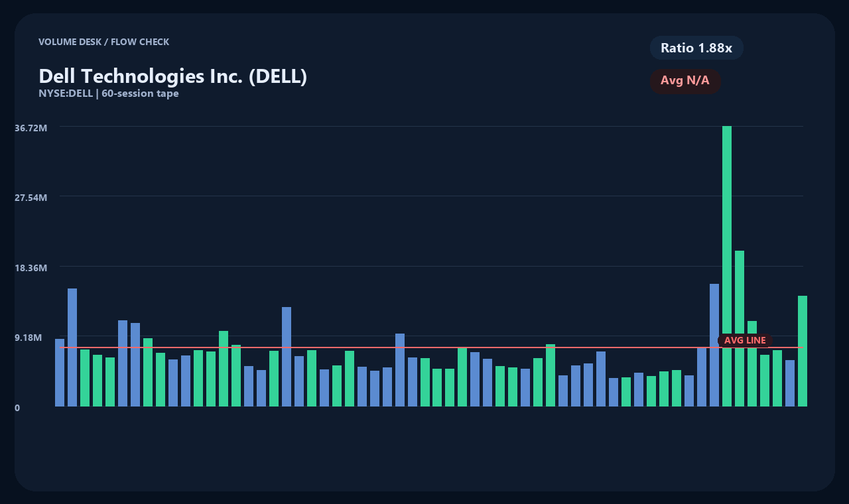Click the 0 axis label
Image resolution: width=849 pixels, height=504 pixels.
pyautogui.click(x=17, y=408)
